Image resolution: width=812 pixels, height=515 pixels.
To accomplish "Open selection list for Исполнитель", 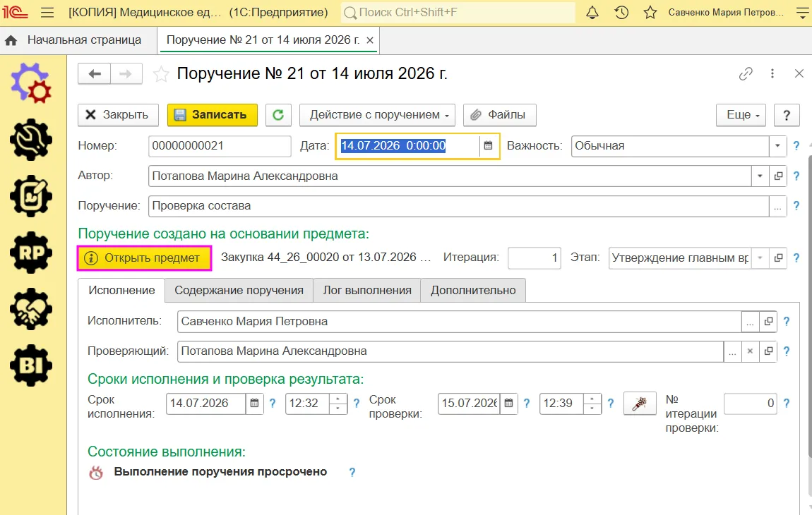I will click(750, 322).
